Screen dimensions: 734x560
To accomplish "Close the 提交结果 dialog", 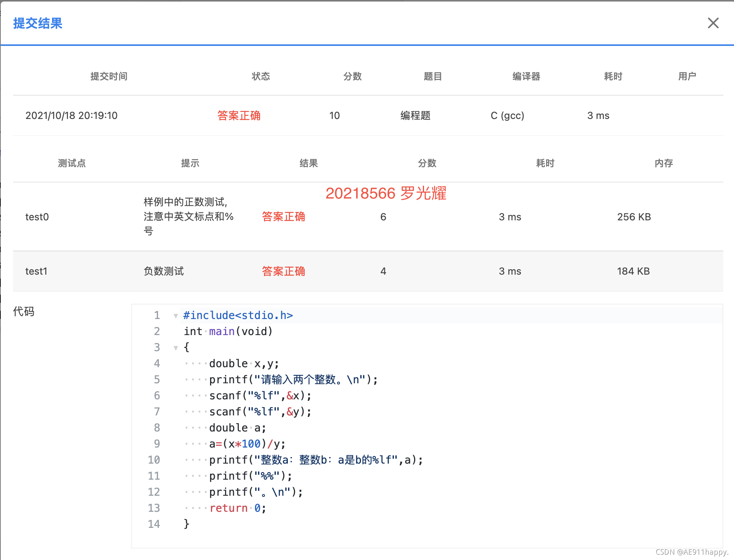I will pyautogui.click(x=713, y=23).
